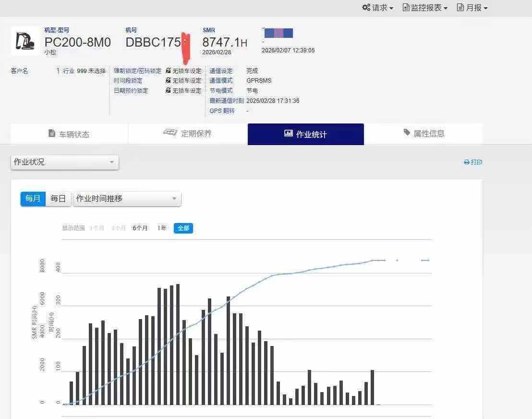Click the bar-chart icon on the 作业统计 tab

coord(289,134)
